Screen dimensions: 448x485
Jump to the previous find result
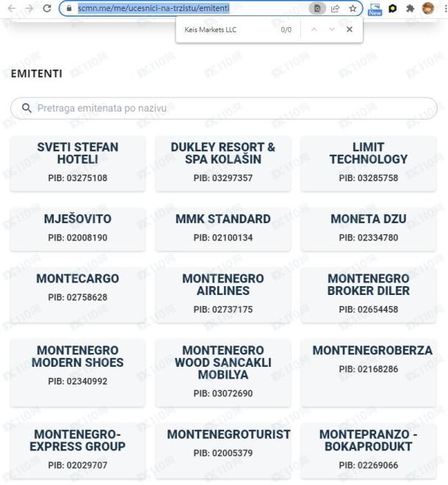tap(314, 29)
